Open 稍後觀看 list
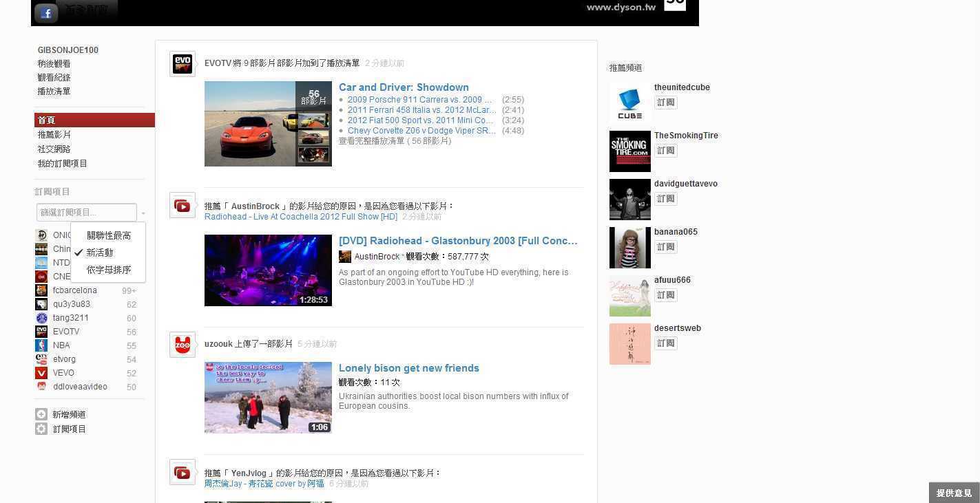 (54, 64)
